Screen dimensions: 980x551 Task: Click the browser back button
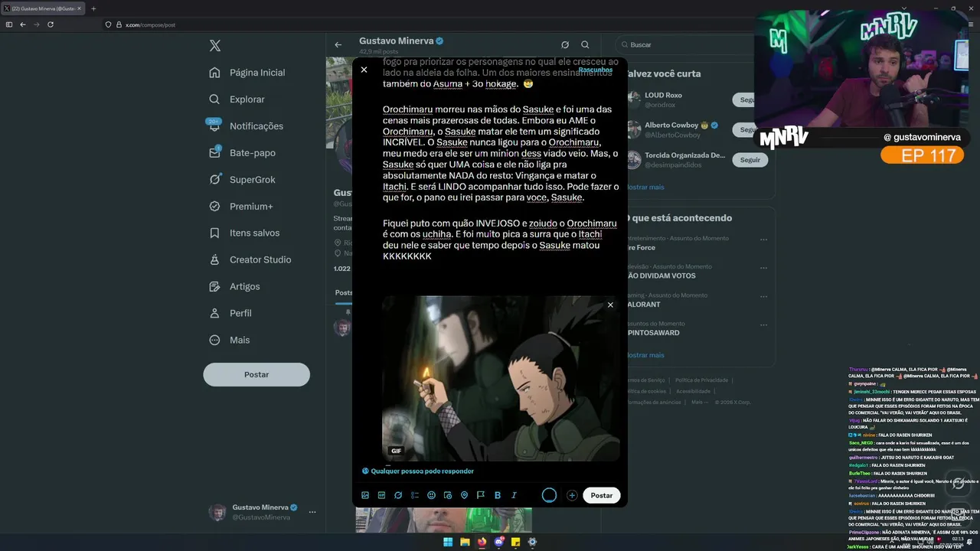(x=23, y=24)
